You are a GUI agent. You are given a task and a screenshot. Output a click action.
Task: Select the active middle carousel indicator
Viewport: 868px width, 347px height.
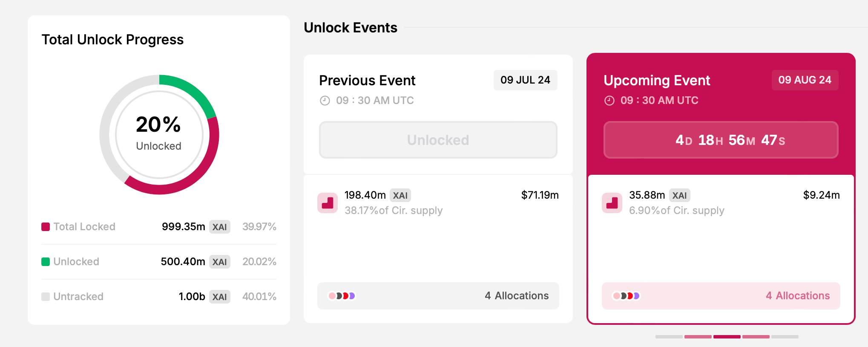[727, 337]
